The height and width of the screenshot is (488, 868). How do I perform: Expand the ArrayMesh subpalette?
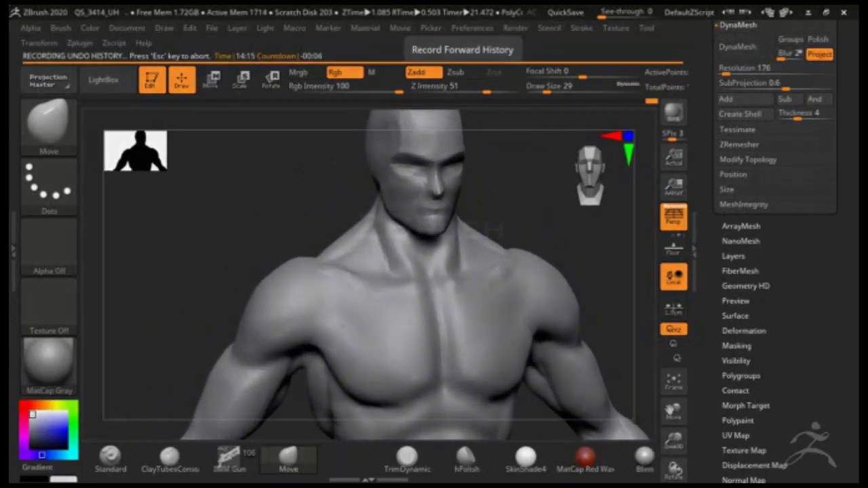point(741,226)
